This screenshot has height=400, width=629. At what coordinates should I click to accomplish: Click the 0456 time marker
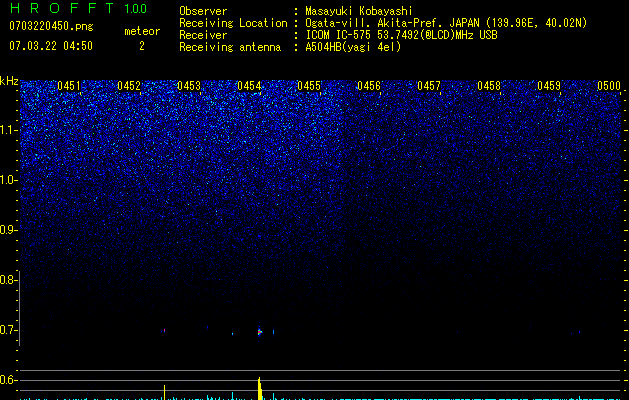[369, 86]
